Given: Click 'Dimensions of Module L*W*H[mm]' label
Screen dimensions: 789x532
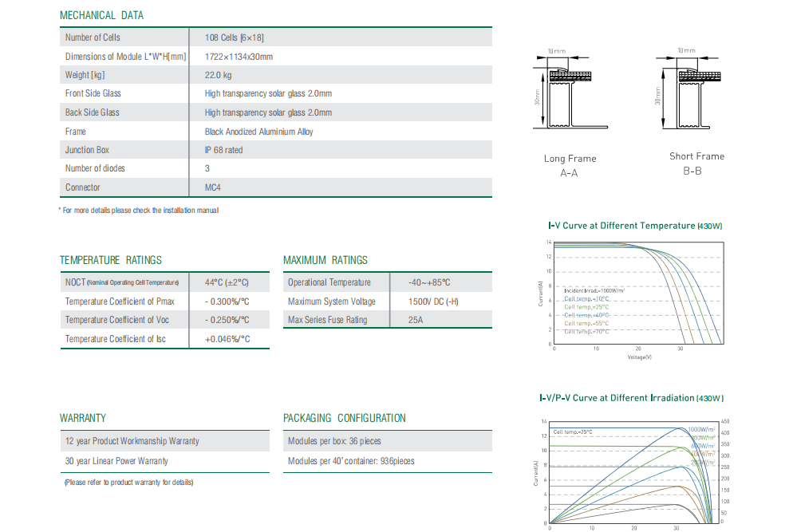Looking at the screenshot, I should pos(125,57).
